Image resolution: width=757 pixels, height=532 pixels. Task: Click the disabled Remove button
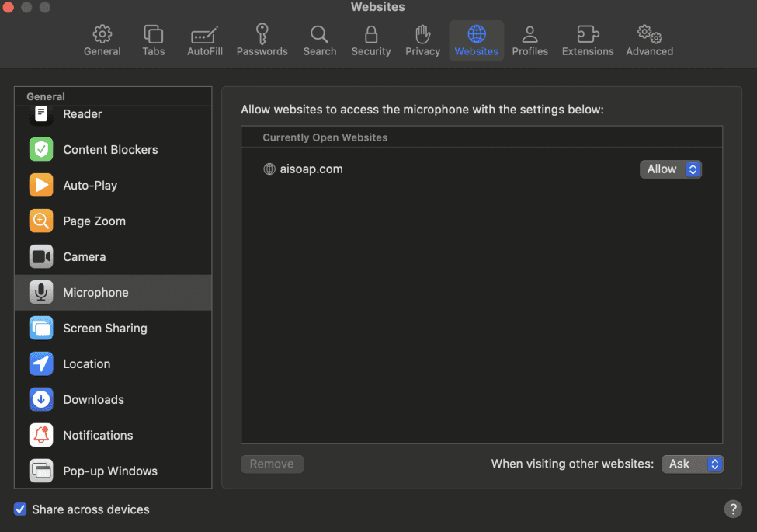coord(272,464)
